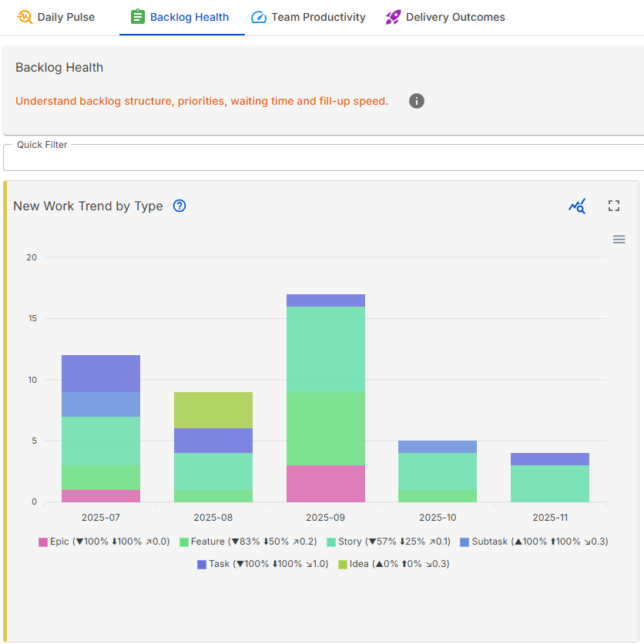The height and width of the screenshot is (644, 644).
Task: Click the Idea segment in 2025-08 bar
Action: 213,410
